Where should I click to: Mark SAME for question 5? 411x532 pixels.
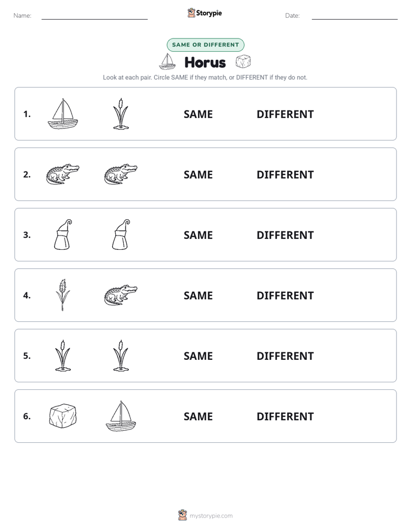click(x=198, y=356)
